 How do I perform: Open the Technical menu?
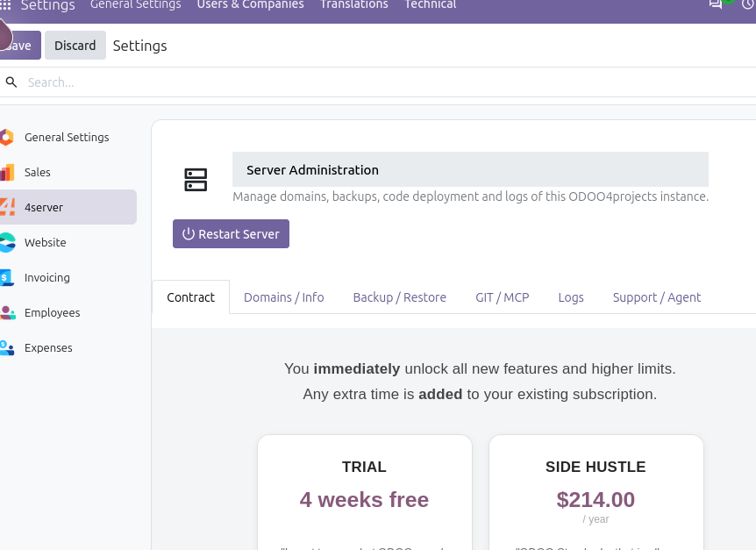pyautogui.click(x=430, y=4)
